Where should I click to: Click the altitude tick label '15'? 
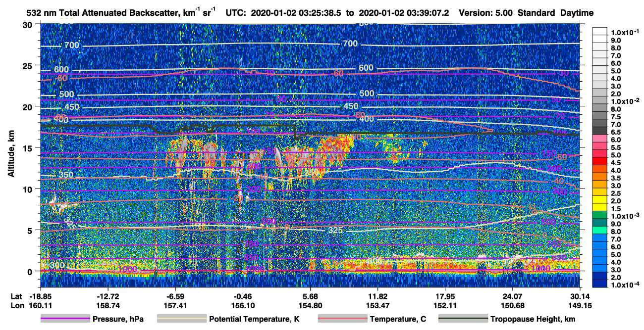(29, 147)
